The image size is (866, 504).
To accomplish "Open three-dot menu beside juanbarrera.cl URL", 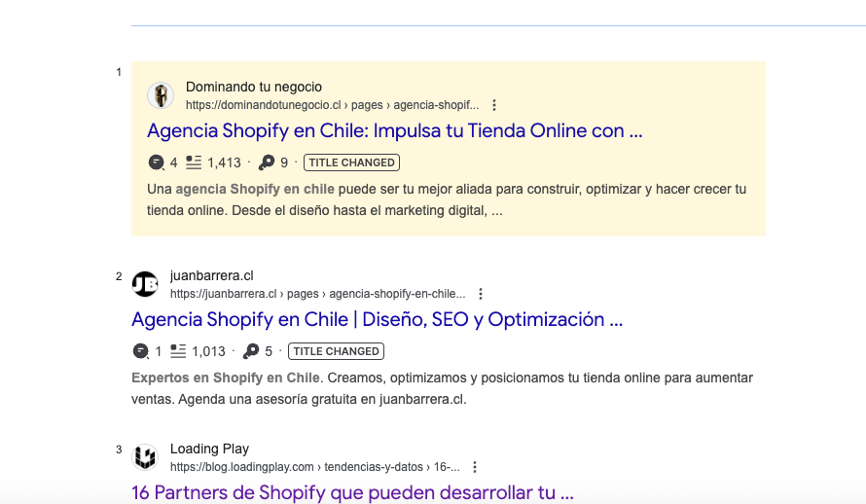I will (481, 294).
